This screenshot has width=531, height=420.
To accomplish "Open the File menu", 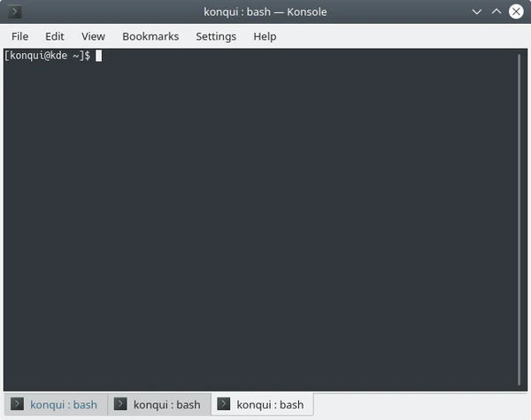I will click(x=19, y=36).
